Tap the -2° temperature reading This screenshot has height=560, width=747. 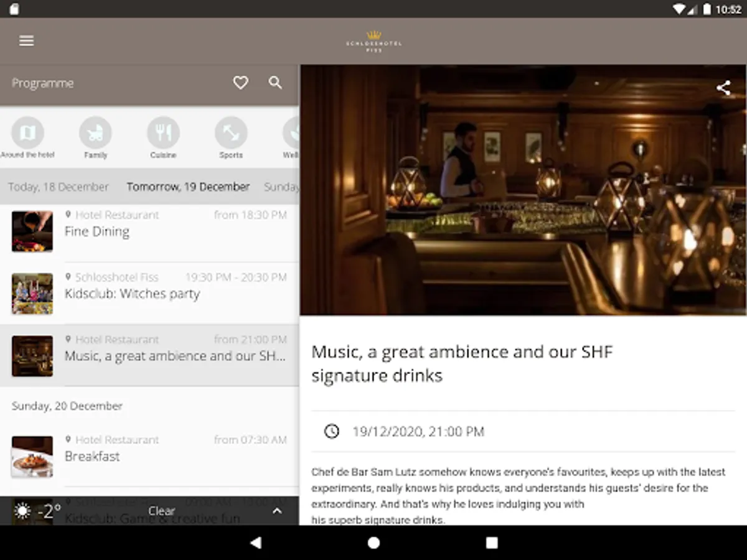pyautogui.click(x=49, y=511)
